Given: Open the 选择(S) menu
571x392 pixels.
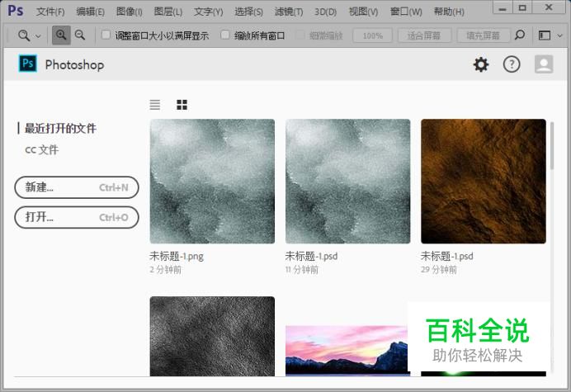Looking at the screenshot, I should pos(248,12).
